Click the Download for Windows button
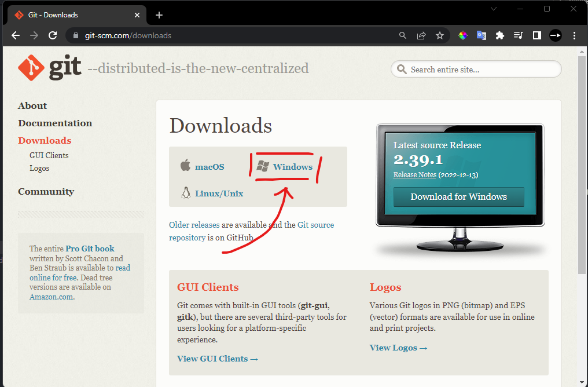The height and width of the screenshot is (387, 588). pos(458,197)
